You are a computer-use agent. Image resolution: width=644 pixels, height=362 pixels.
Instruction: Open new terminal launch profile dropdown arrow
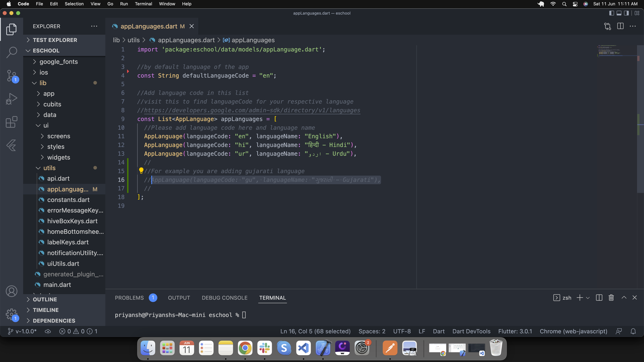[588, 298]
